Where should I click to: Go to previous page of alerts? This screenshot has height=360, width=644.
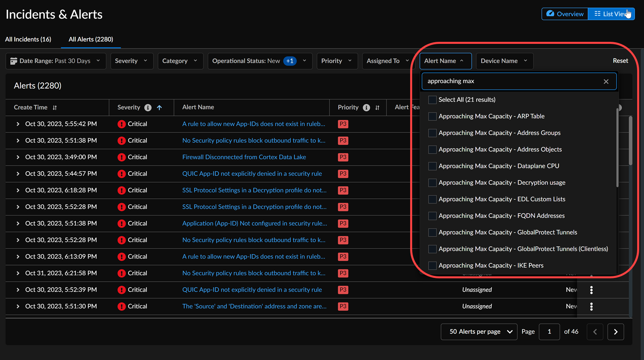point(595,332)
